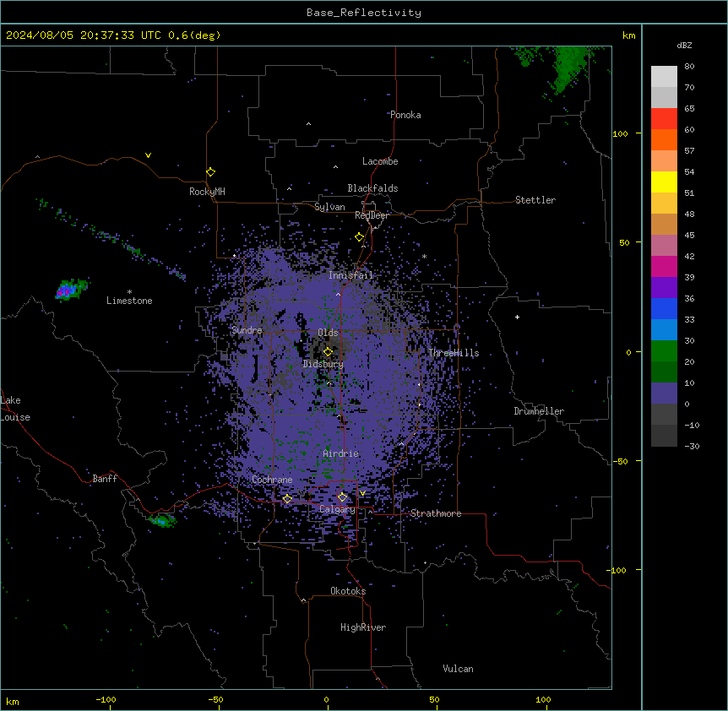Click the orange 57-60 dBZ legend swatch
The height and width of the screenshot is (711, 728).
[x=664, y=139]
